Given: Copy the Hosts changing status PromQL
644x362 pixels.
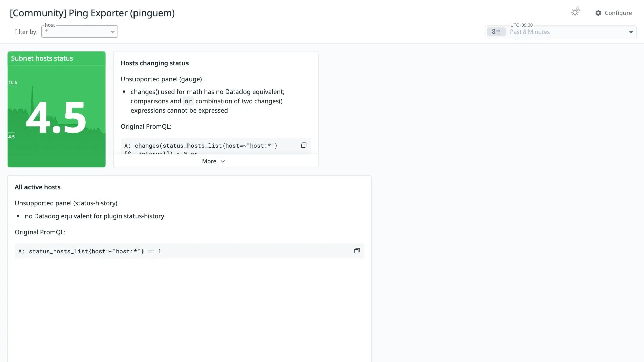Looking at the screenshot, I should coord(304,145).
